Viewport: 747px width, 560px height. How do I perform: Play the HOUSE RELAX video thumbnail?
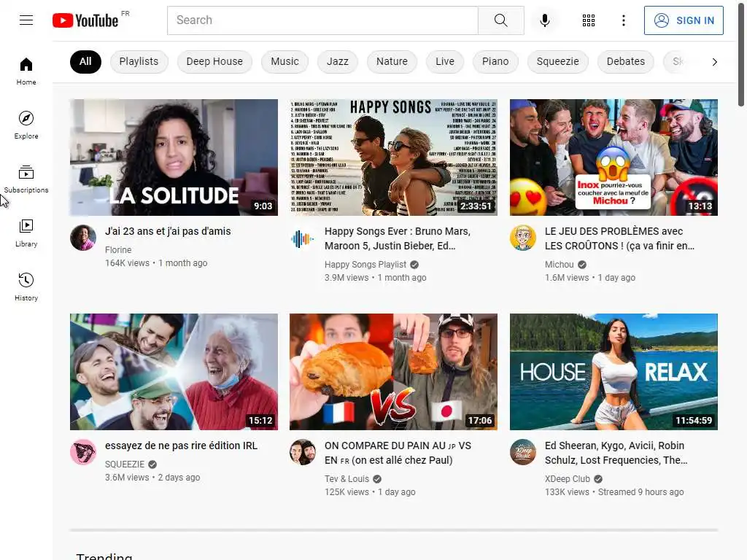coord(614,371)
